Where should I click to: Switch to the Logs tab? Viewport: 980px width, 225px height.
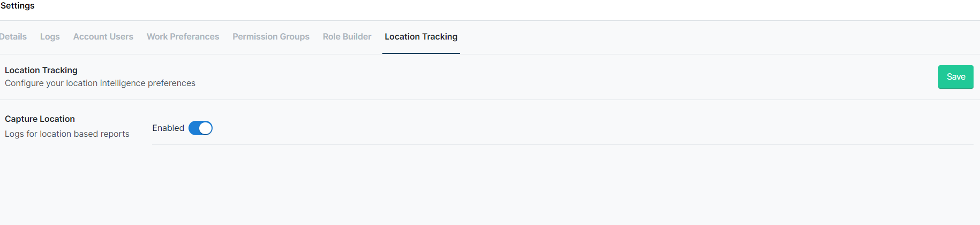pos(50,37)
